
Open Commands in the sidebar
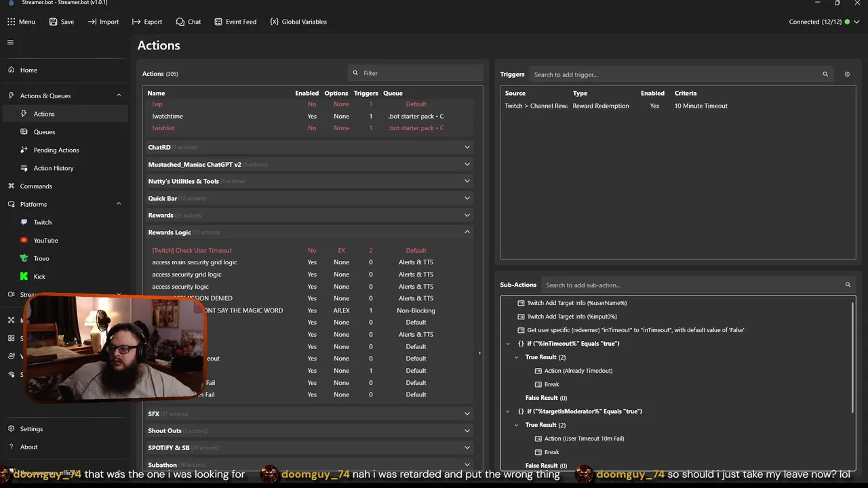pos(36,186)
